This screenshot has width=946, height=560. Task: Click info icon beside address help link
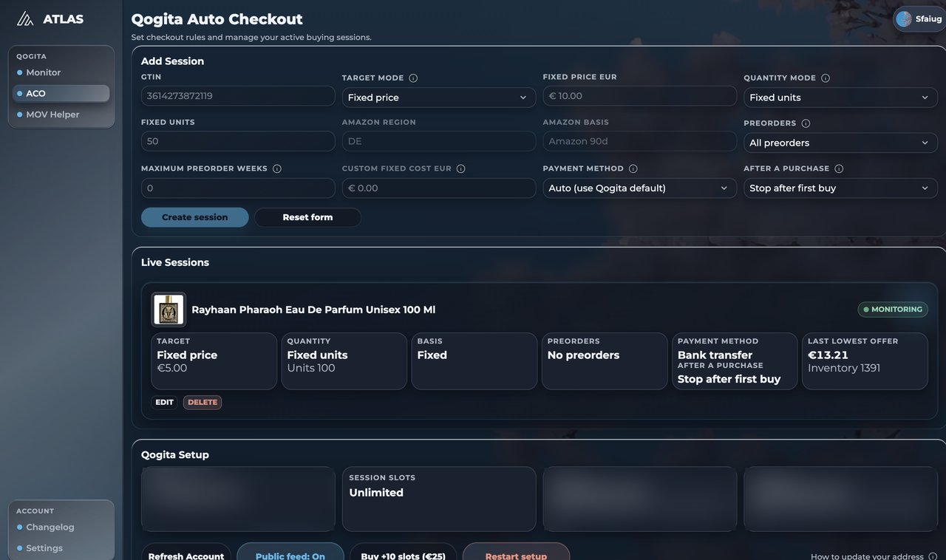point(933,556)
